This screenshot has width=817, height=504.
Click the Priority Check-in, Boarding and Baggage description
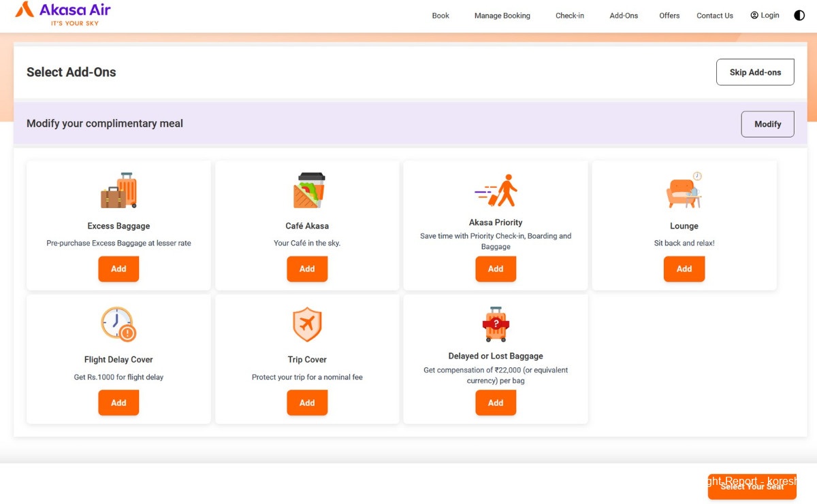(x=496, y=241)
